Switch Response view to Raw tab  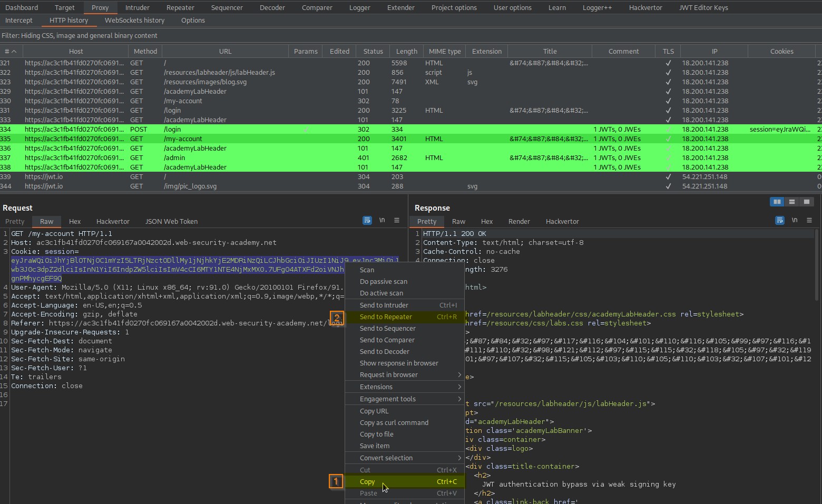(x=459, y=222)
